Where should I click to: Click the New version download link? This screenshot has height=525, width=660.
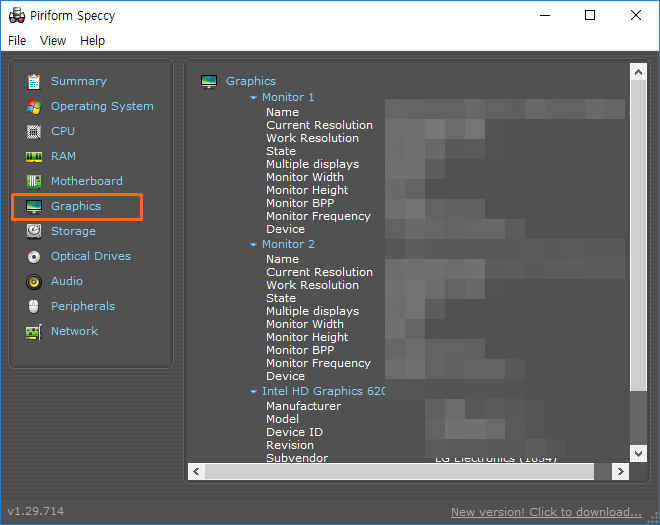546,512
